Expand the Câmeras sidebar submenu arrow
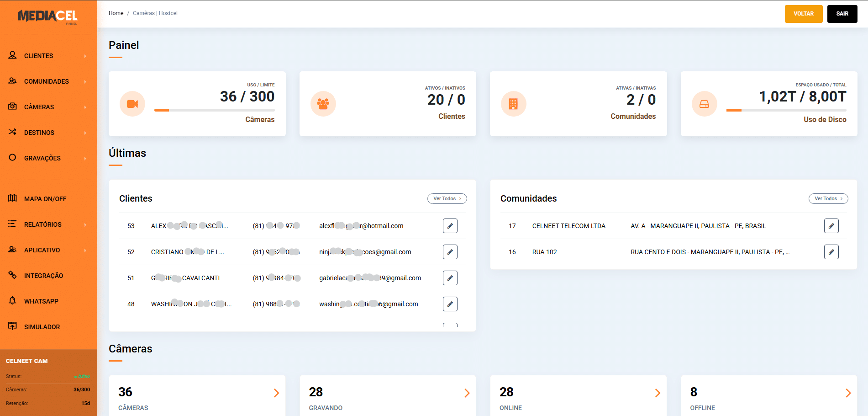Screen dimensions: 868x416 (x=85, y=107)
